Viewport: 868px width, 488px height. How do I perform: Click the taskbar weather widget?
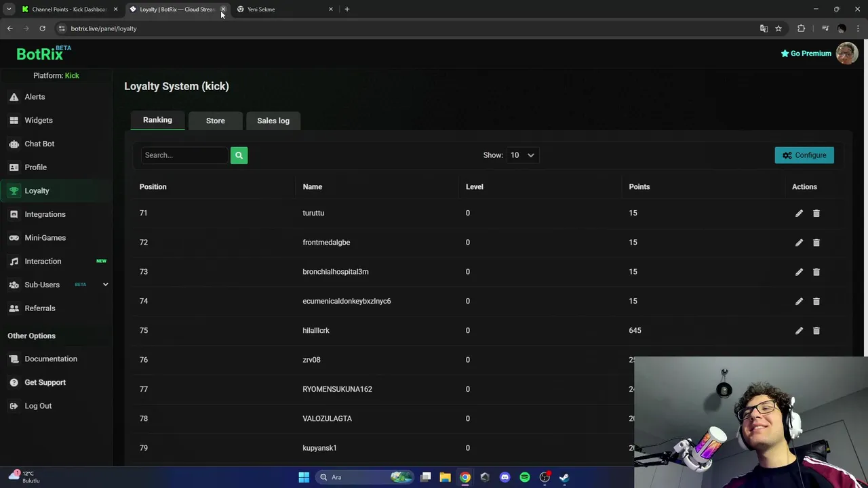coord(24,477)
